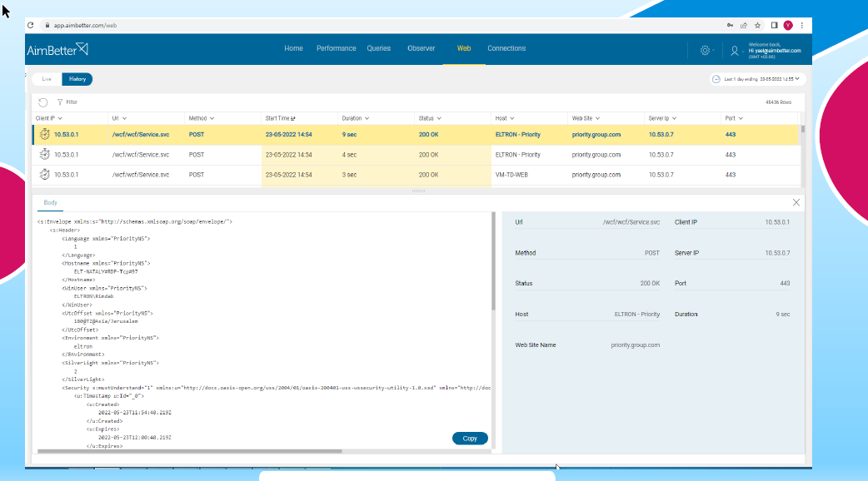Expand the time range dropdown
Screen dimensions: 868x481
tap(758, 79)
